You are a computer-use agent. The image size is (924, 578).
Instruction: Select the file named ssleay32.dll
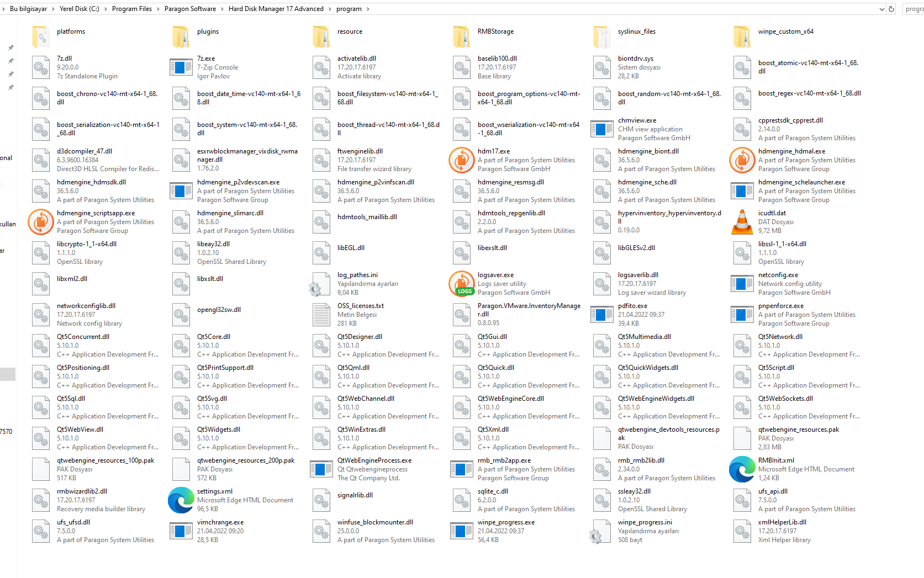pos(634,491)
